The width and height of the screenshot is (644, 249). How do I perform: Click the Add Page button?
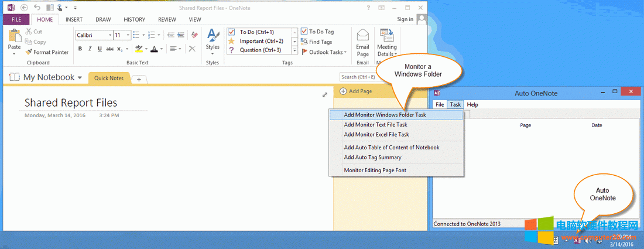pos(356,91)
